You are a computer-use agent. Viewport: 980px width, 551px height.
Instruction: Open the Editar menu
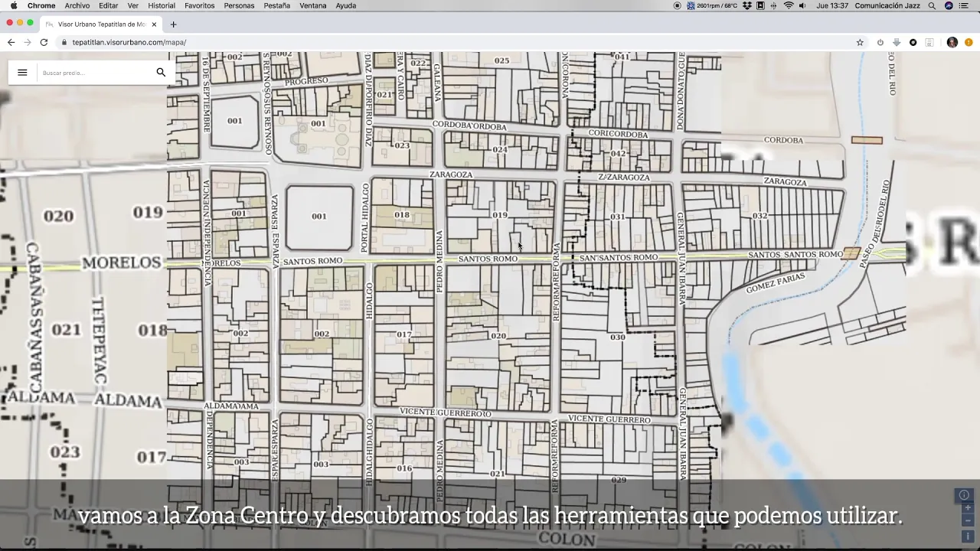point(108,5)
